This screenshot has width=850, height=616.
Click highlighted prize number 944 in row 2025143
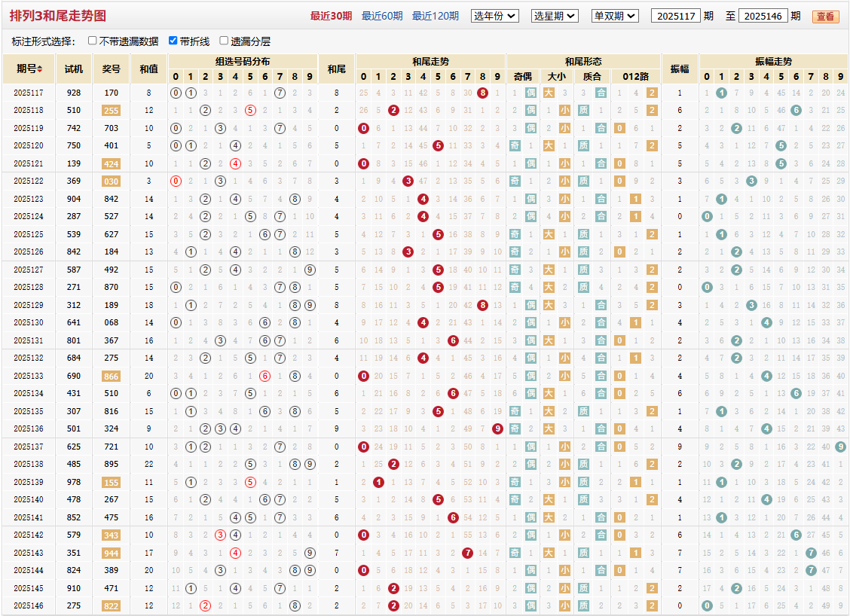tap(111, 553)
